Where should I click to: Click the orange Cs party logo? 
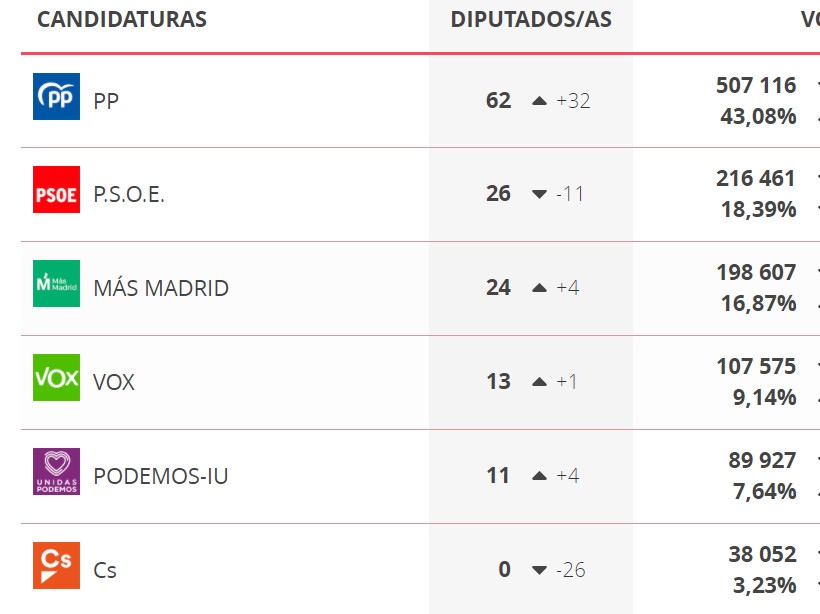tap(56, 565)
